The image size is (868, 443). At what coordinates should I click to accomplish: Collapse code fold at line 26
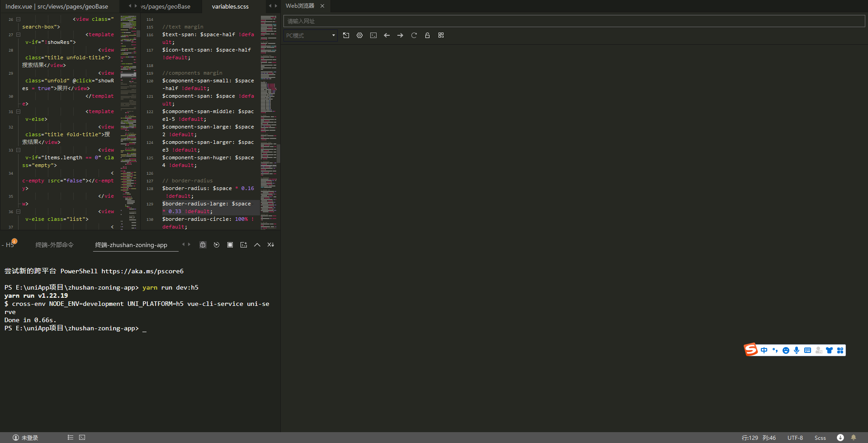[18, 19]
